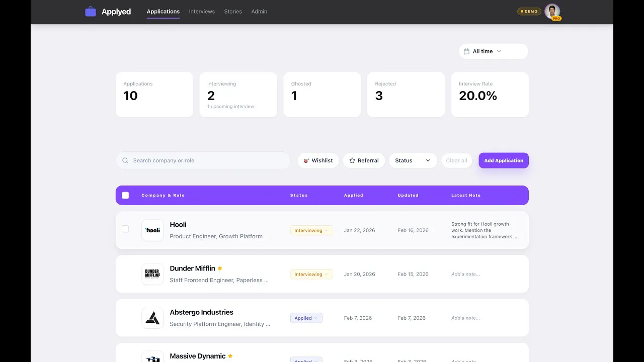Expand Hooli's Interviewing status dropdown
This screenshot has height=362, width=644.
click(x=311, y=230)
